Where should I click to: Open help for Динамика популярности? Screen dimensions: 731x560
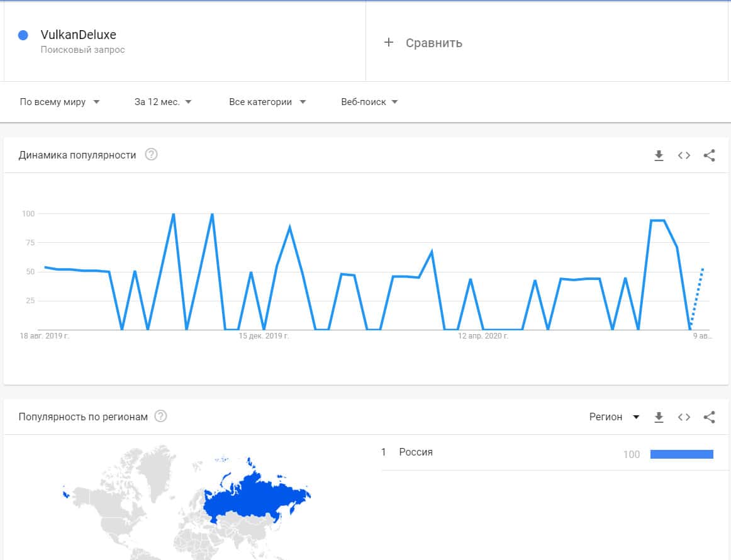point(151,155)
